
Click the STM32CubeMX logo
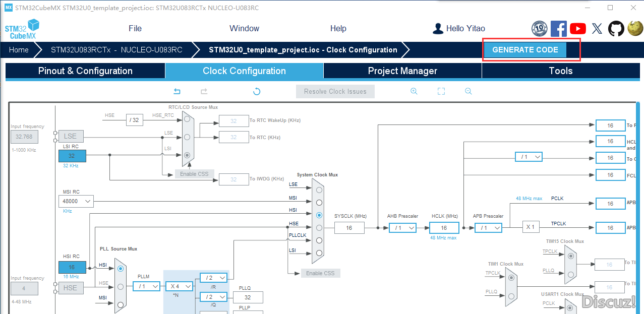coord(22,29)
